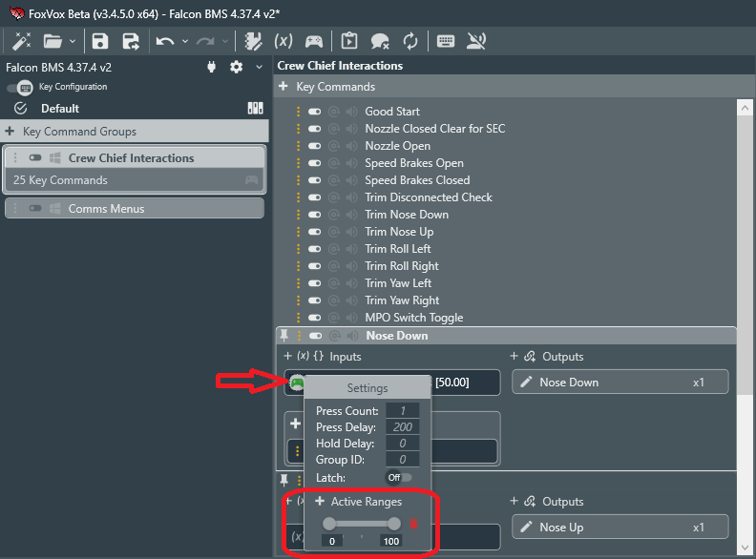The image size is (756, 559).
Task: Click the redo arrow icon
Action: pos(205,42)
